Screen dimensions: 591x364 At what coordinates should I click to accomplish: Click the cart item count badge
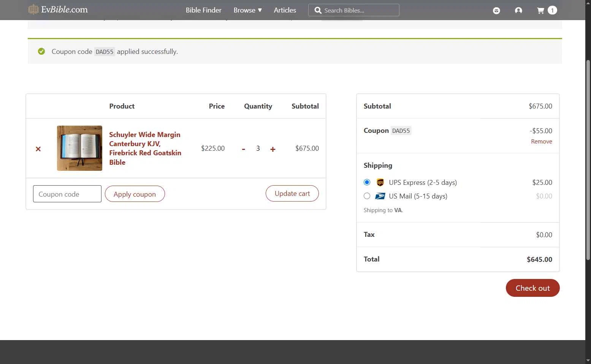click(552, 10)
